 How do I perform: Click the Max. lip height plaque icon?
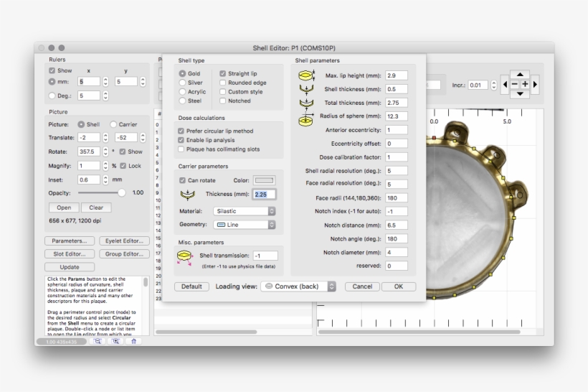(306, 75)
